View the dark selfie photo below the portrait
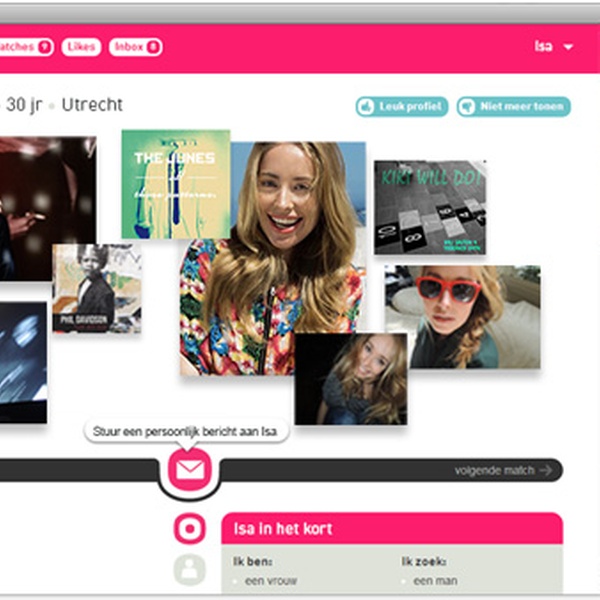This screenshot has width=600, height=600. coord(350,379)
